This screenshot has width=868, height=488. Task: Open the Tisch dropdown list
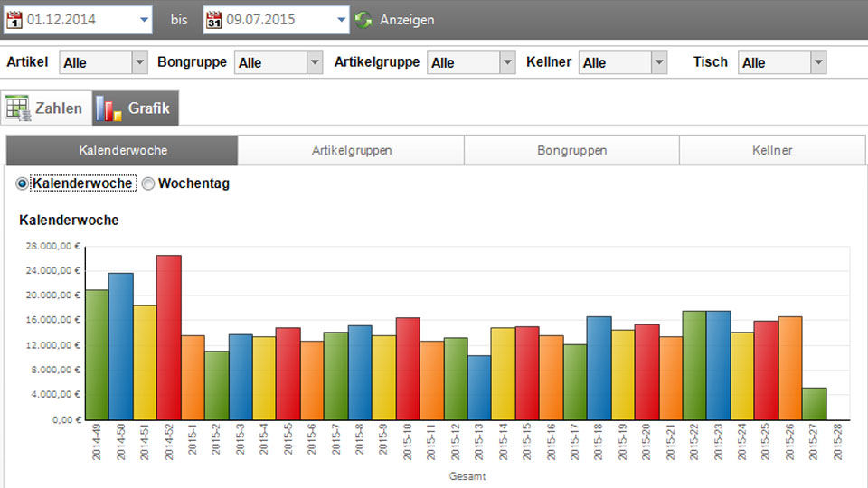(818, 62)
